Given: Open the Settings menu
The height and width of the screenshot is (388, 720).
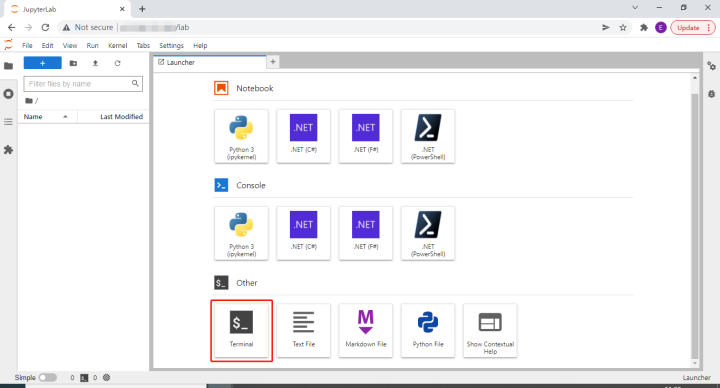Looking at the screenshot, I should 171,45.
